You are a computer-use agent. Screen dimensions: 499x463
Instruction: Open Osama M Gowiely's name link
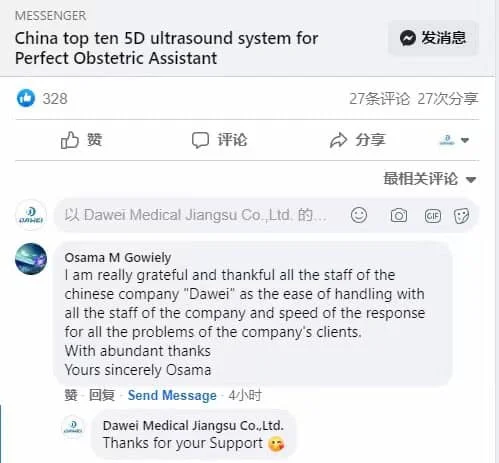pyautogui.click(x=118, y=257)
